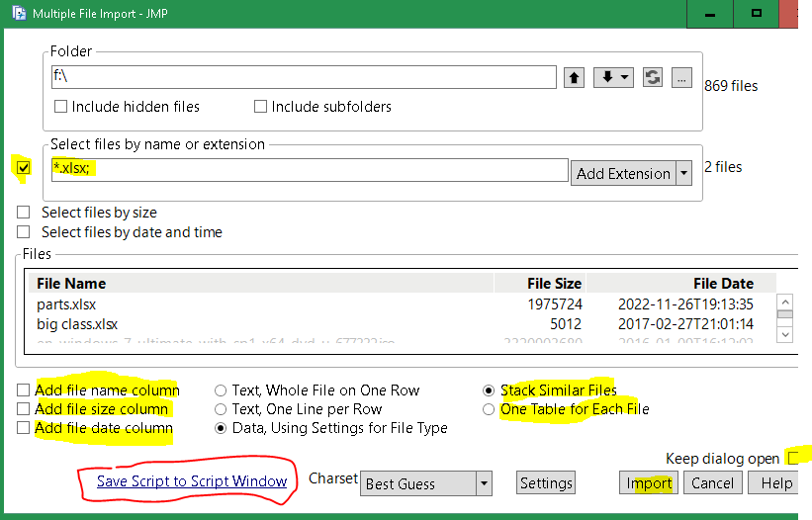Browse for folder with ellipsis button
This screenshot has width=812, height=520.
pyautogui.click(x=680, y=78)
